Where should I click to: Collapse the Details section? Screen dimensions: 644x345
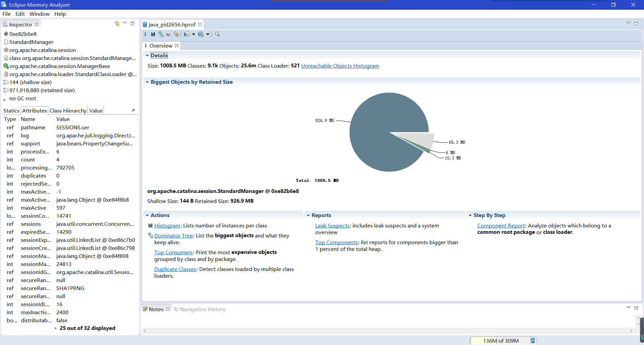pyautogui.click(x=147, y=56)
